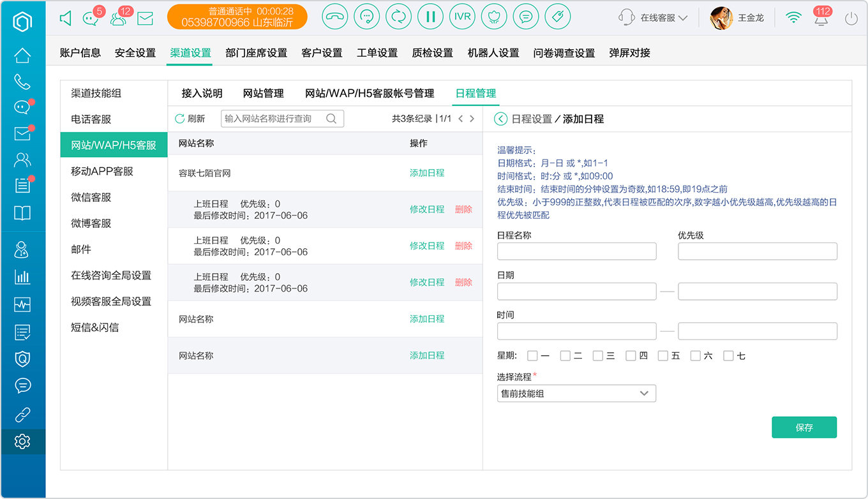The height and width of the screenshot is (499, 868).
Task: Open the bar chart reports icon in sidebar
Action: tap(22, 277)
